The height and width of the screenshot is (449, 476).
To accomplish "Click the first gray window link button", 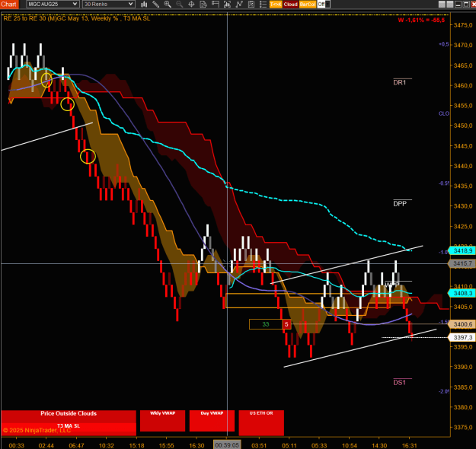I will tap(442, 5).
